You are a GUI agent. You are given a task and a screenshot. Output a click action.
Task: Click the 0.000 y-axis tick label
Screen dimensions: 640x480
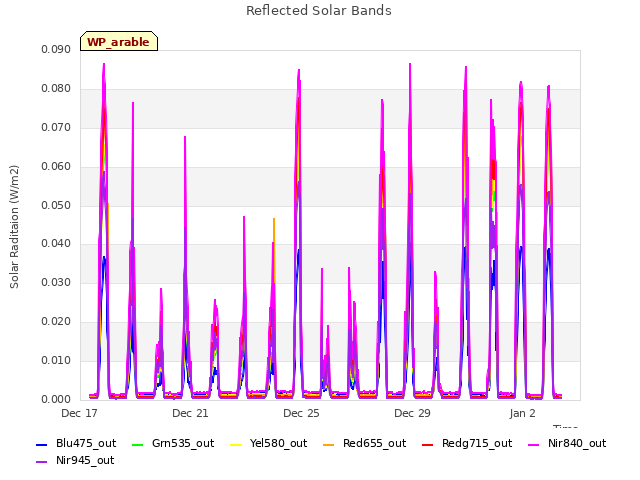[56, 400]
